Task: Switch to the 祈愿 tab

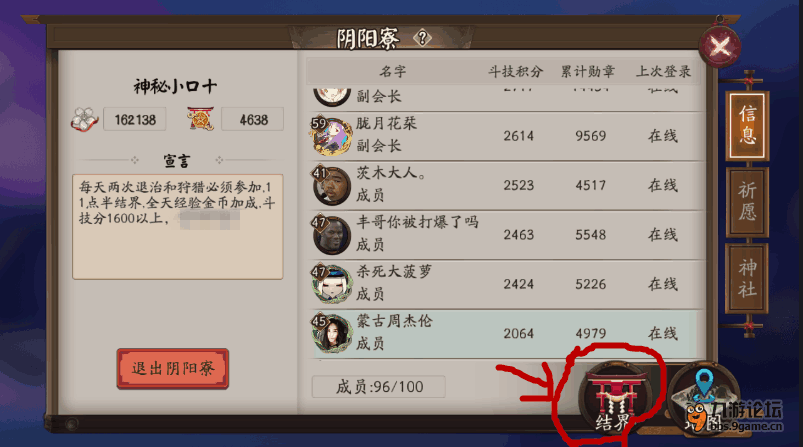Action: 747,202
